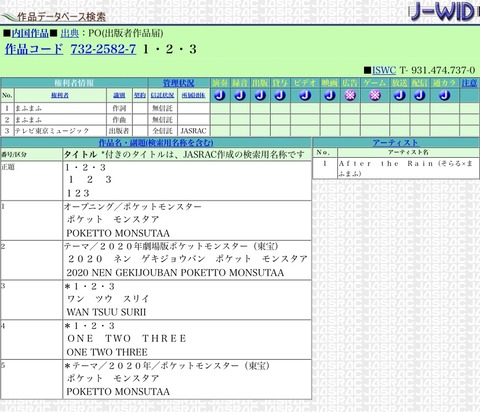Click the 所属団体 column header link
Viewport: 480px width, 412px height.
(193, 95)
